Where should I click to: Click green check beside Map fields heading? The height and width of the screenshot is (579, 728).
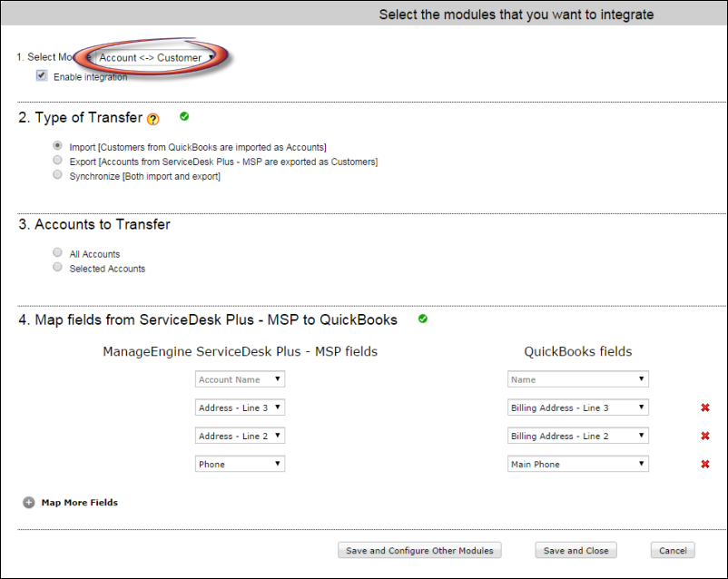(422, 319)
